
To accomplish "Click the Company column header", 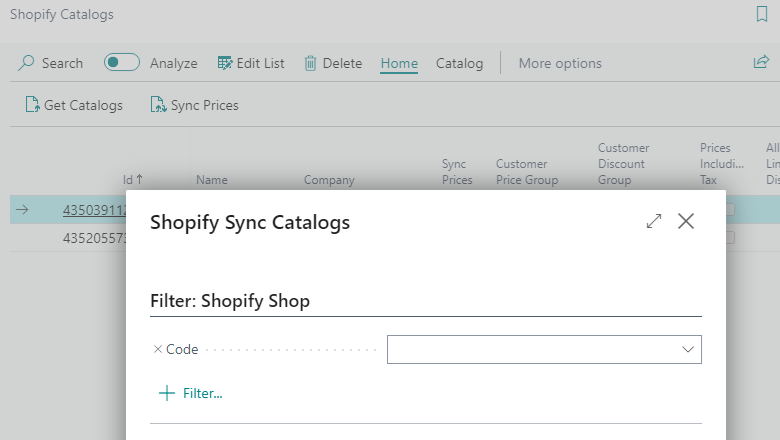I will pos(329,179).
